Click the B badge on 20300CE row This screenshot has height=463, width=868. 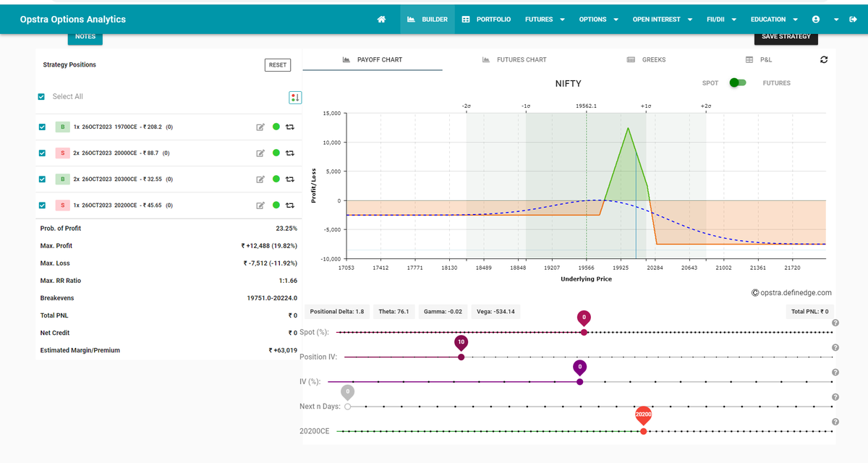62,179
